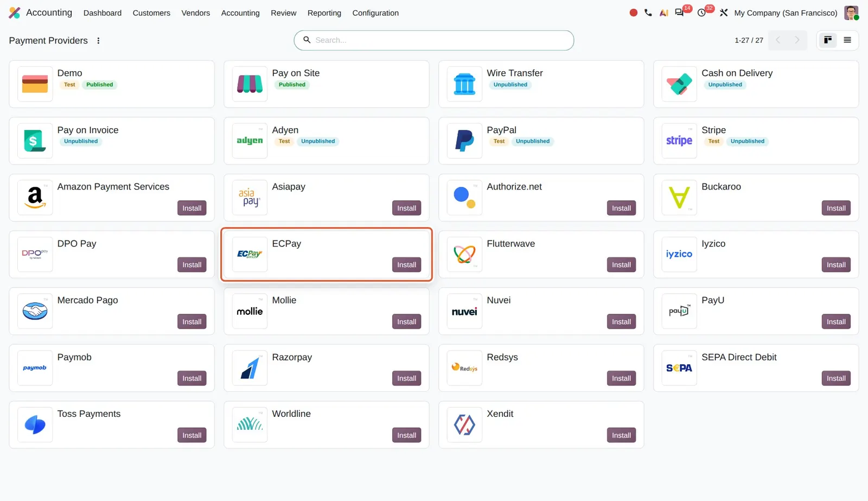Open the Accounting menu item
This screenshot has width=868, height=501.
point(240,13)
